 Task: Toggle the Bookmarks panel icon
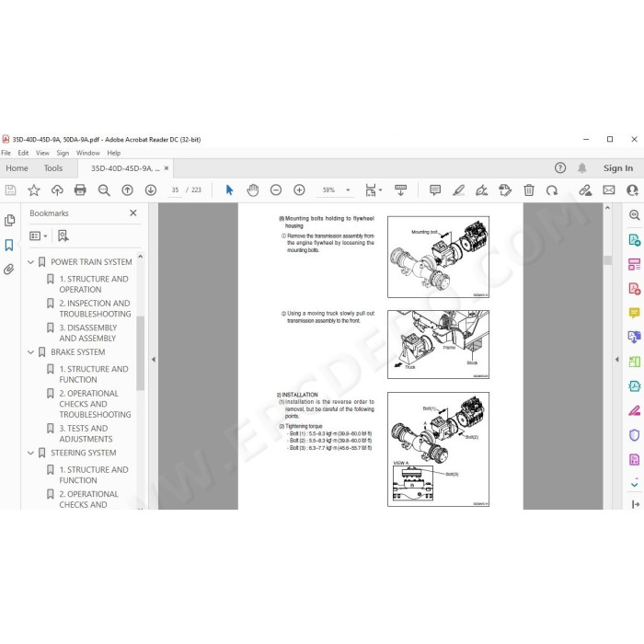coord(9,246)
